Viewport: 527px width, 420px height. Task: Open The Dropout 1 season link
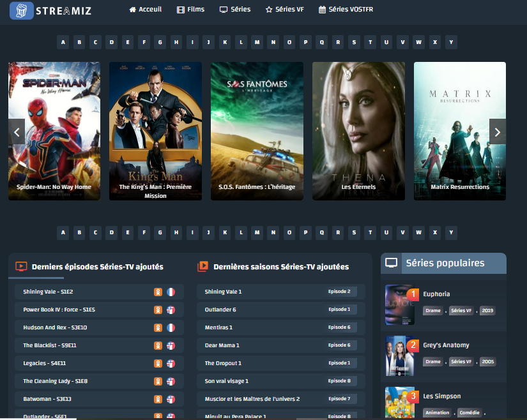coord(223,363)
